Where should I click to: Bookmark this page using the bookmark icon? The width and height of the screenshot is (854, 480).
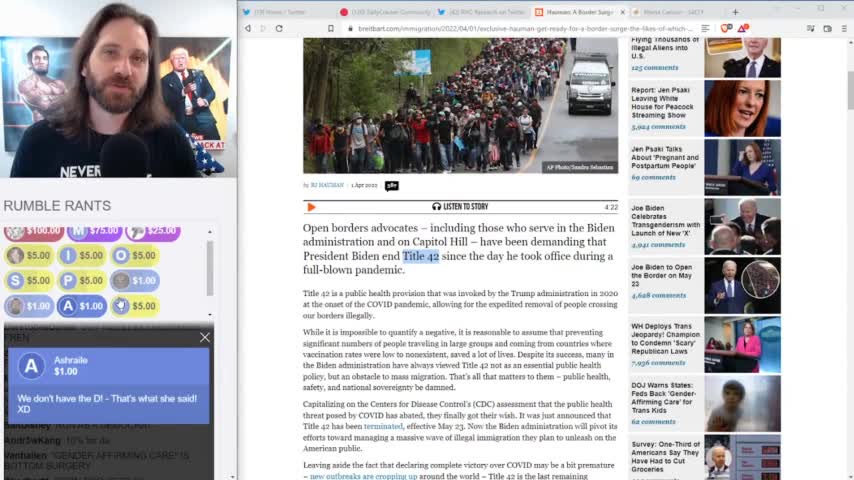pyautogui.click(x=331, y=28)
